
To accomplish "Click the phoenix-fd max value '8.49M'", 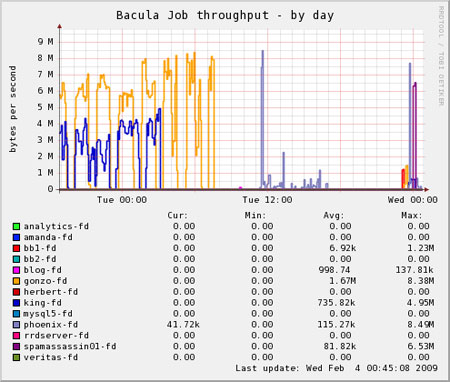I will (x=421, y=325).
